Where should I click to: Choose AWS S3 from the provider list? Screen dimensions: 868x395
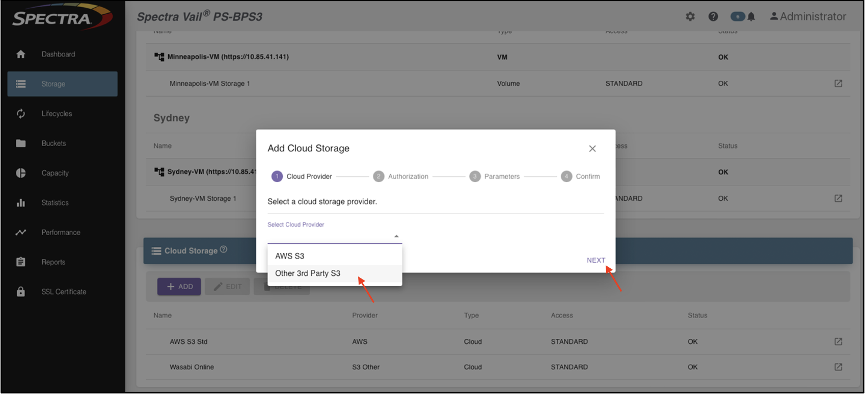(x=335, y=256)
